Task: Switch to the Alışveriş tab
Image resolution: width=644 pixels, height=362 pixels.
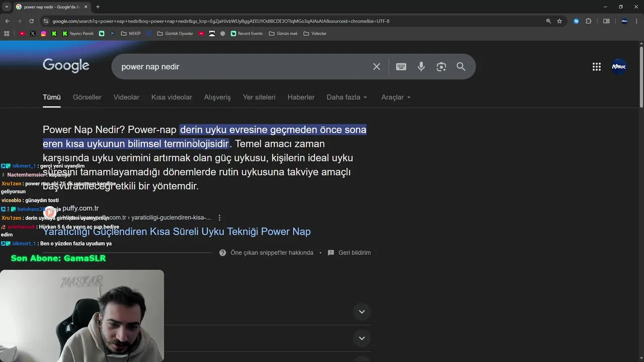Action: [217, 97]
